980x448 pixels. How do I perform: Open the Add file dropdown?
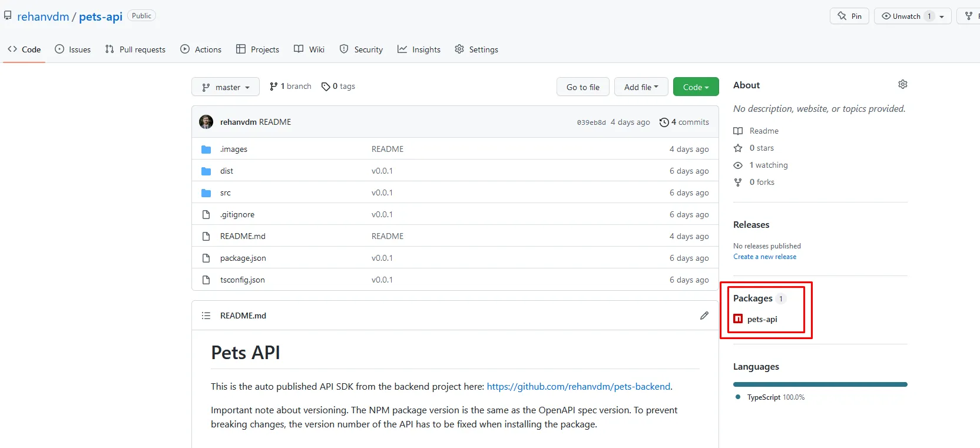pyautogui.click(x=641, y=87)
